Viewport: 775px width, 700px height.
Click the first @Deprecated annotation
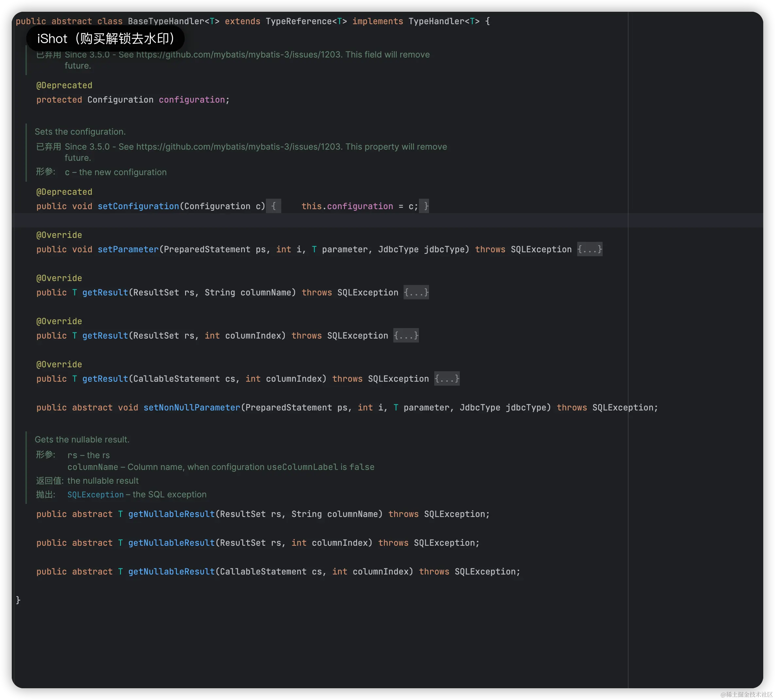[x=64, y=85]
